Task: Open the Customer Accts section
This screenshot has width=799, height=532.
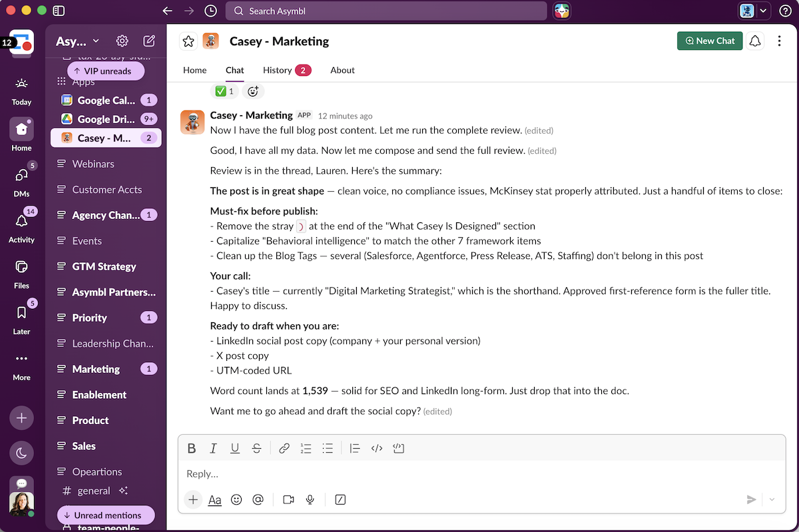Action: click(106, 189)
